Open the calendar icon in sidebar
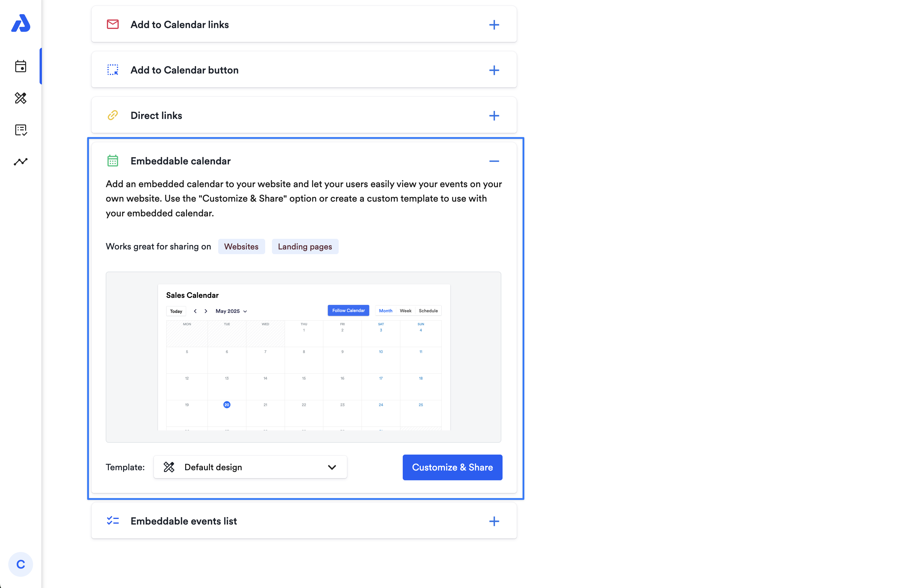The height and width of the screenshot is (588, 910). tap(21, 66)
